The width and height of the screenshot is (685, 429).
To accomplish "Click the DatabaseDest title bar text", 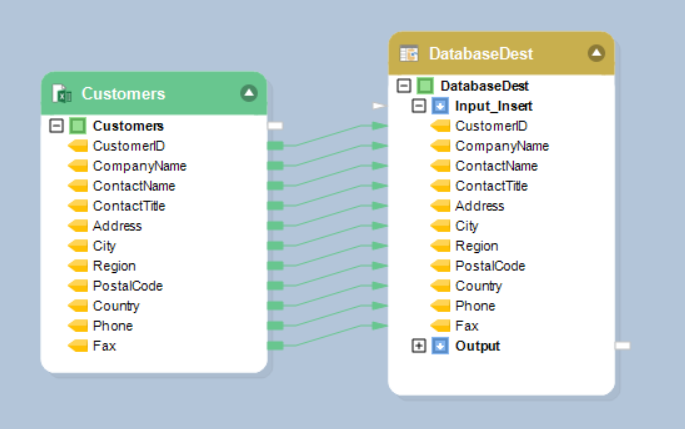I will pyautogui.click(x=481, y=54).
